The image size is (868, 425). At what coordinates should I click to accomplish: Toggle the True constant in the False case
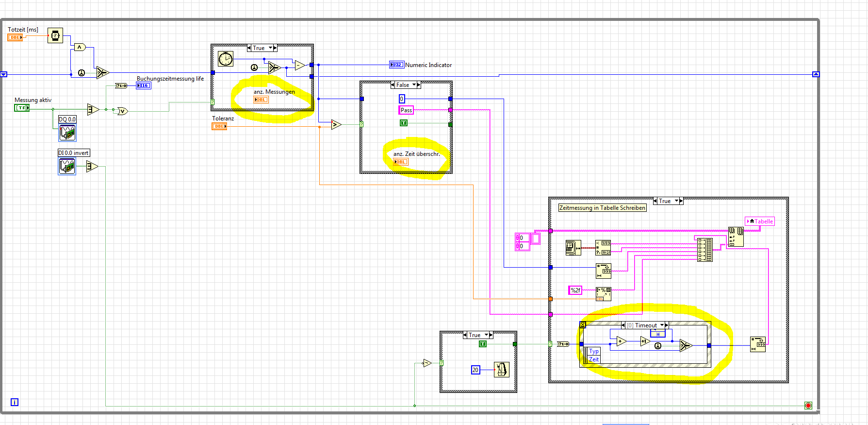pyautogui.click(x=404, y=123)
